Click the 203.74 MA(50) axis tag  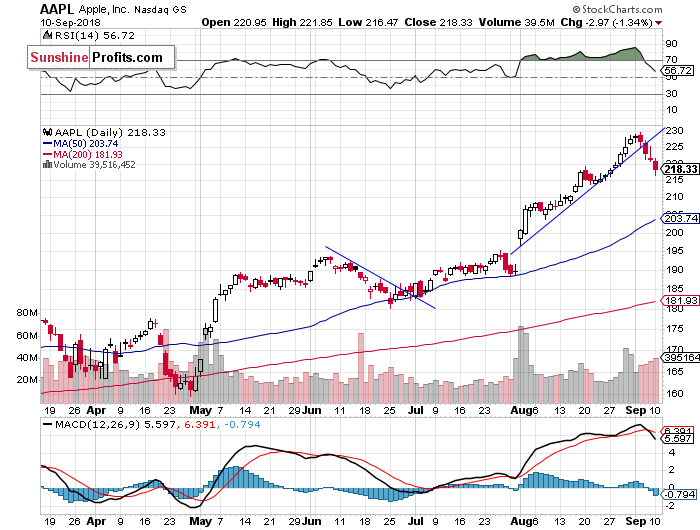click(679, 218)
